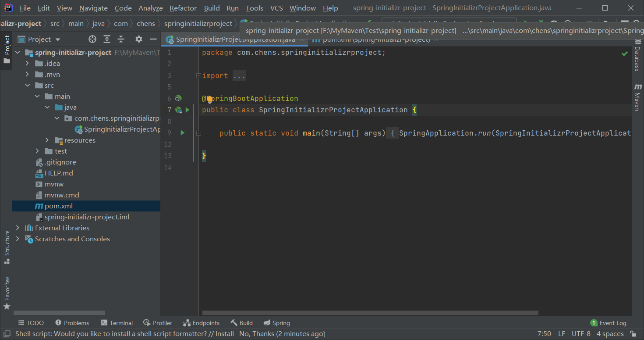Open the TODO tool window
Image resolution: width=644 pixels, height=340 pixels.
pos(31,323)
